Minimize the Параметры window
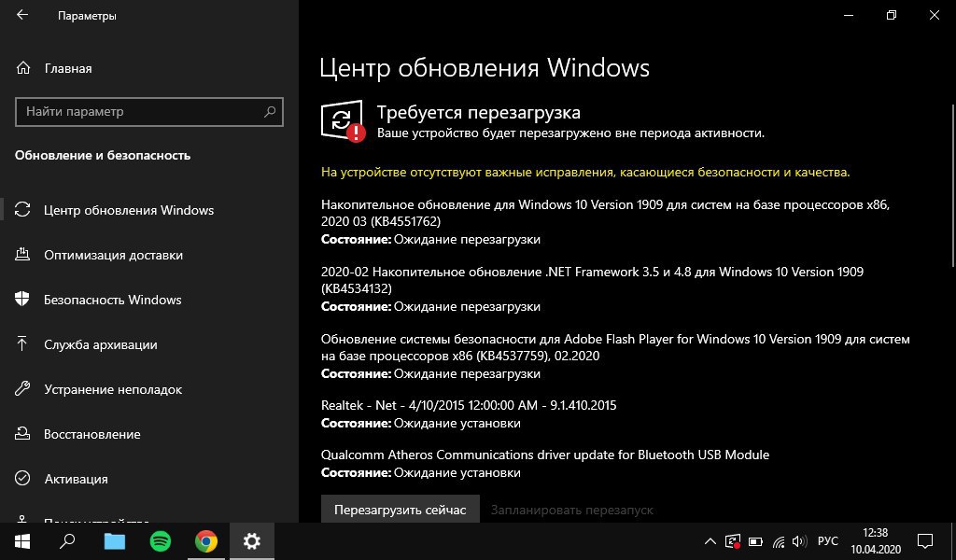The width and height of the screenshot is (956, 560). (x=848, y=15)
